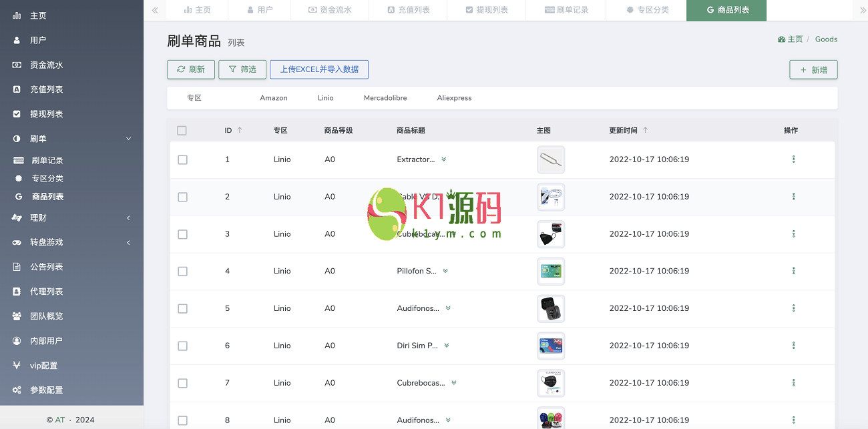
Task: Filter by the Amazon zone
Action: tap(274, 98)
